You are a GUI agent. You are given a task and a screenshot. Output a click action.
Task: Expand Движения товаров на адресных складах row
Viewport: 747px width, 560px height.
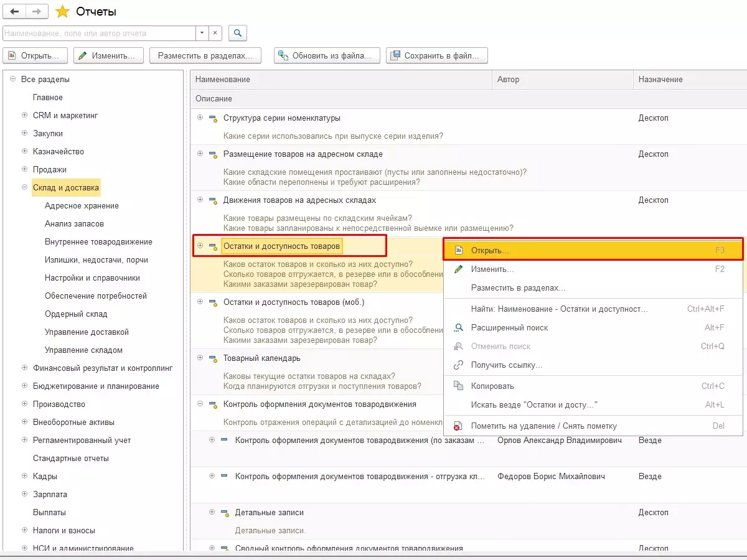point(200,200)
